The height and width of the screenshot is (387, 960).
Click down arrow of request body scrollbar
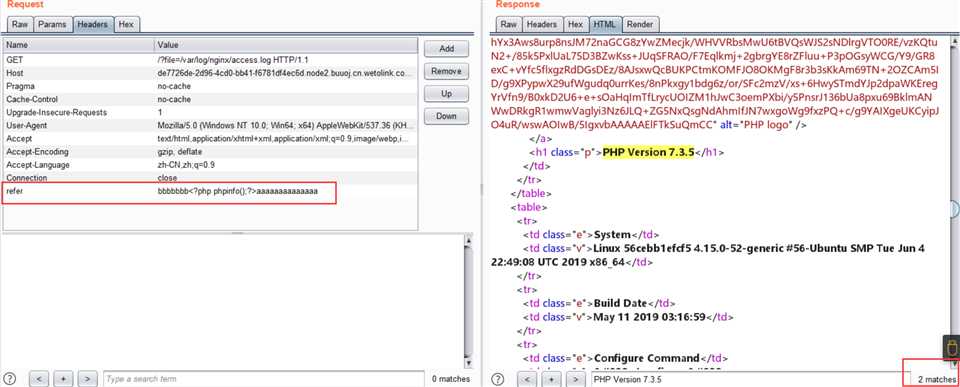[469, 364]
